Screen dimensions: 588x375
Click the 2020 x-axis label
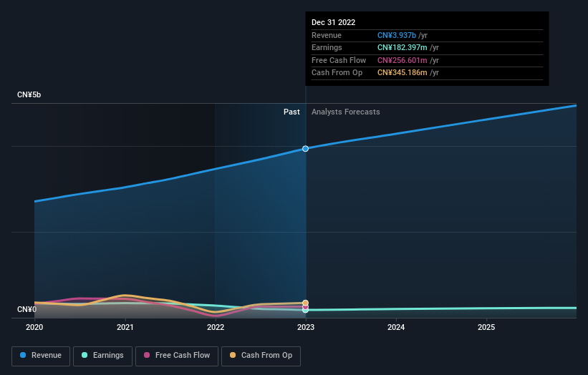coord(34,328)
